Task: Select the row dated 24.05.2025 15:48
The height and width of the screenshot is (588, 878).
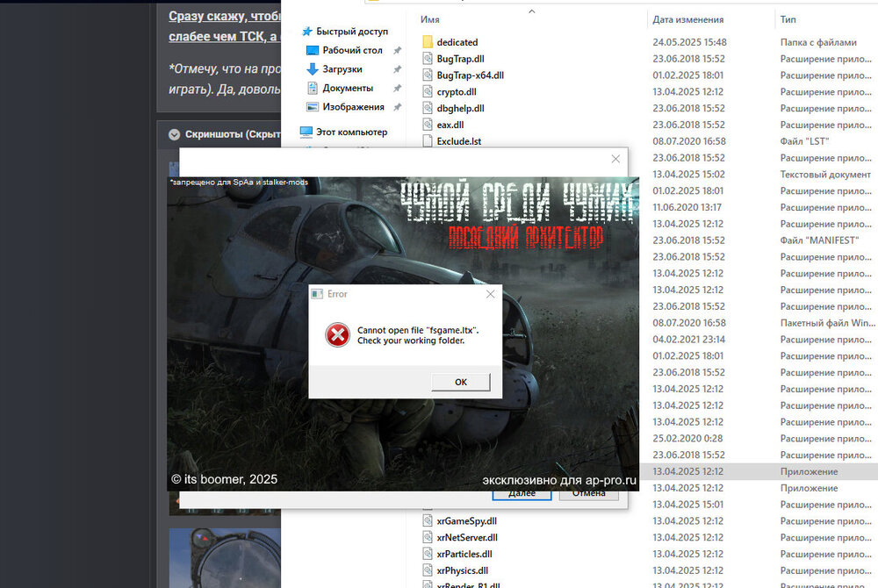Action: tap(689, 42)
